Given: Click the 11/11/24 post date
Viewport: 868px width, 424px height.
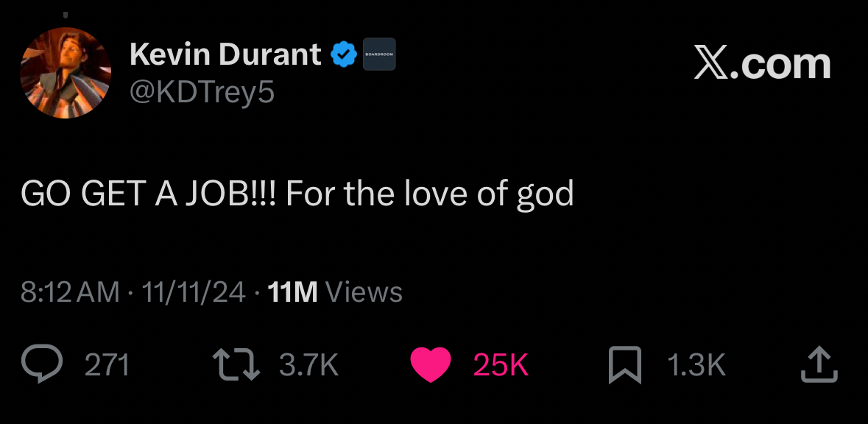Looking at the screenshot, I should 194,292.
